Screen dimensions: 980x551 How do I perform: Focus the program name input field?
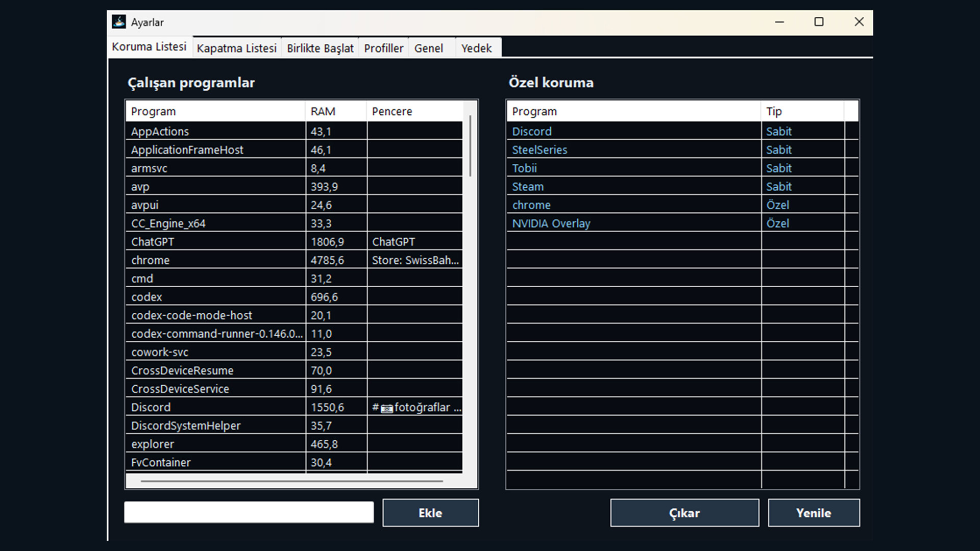pyautogui.click(x=249, y=512)
